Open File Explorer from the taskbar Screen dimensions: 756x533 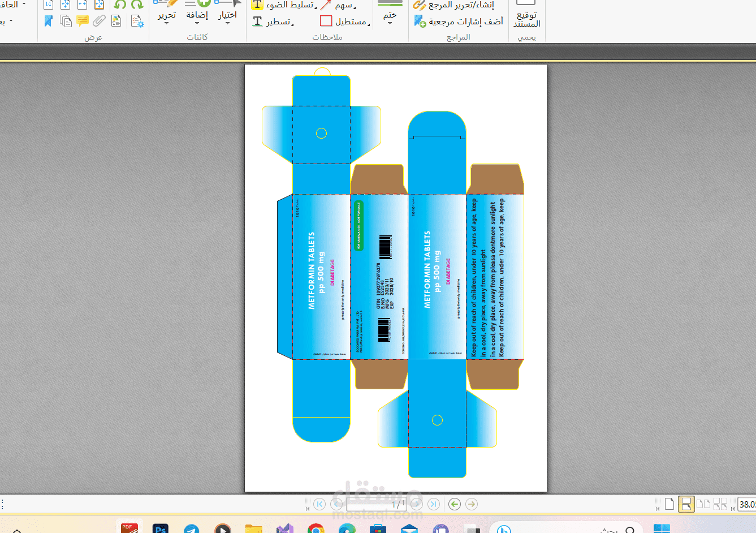click(x=254, y=528)
